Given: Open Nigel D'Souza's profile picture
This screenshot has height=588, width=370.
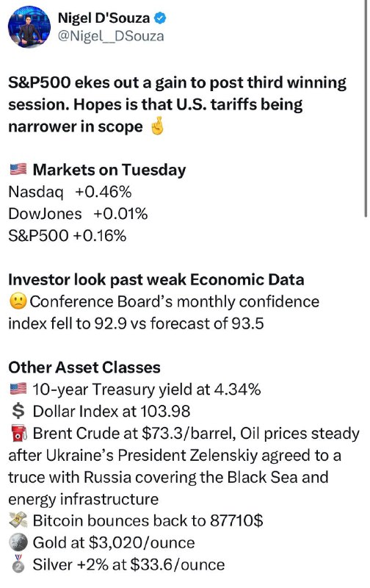Looking at the screenshot, I should click(29, 27).
